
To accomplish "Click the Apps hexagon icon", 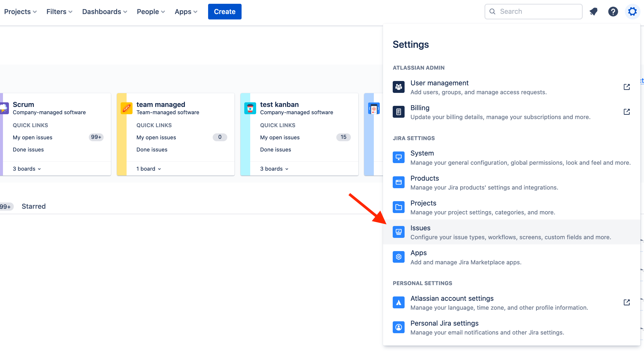I will (399, 257).
